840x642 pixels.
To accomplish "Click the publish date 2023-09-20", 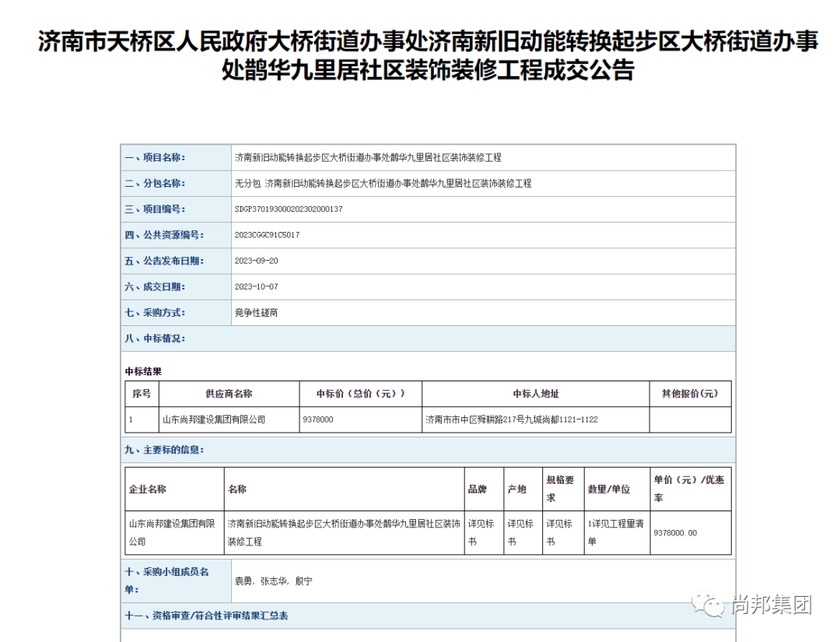I will click(x=257, y=261).
